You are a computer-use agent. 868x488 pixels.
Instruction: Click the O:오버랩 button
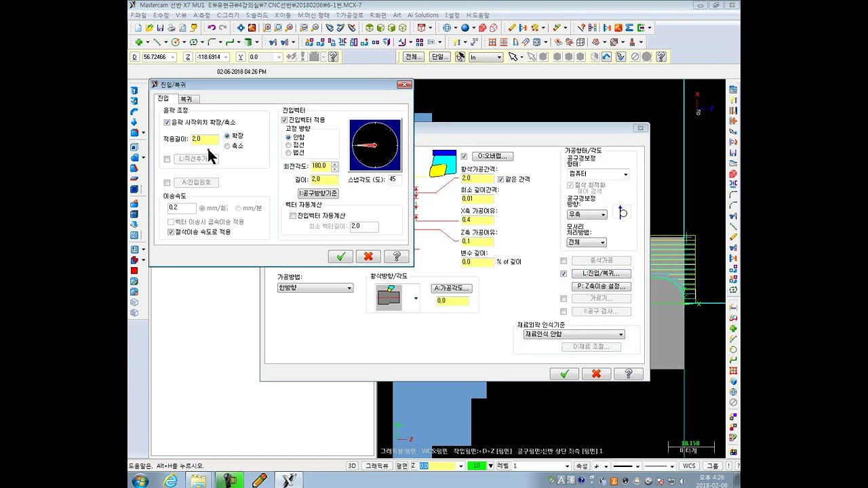click(x=492, y=156)
